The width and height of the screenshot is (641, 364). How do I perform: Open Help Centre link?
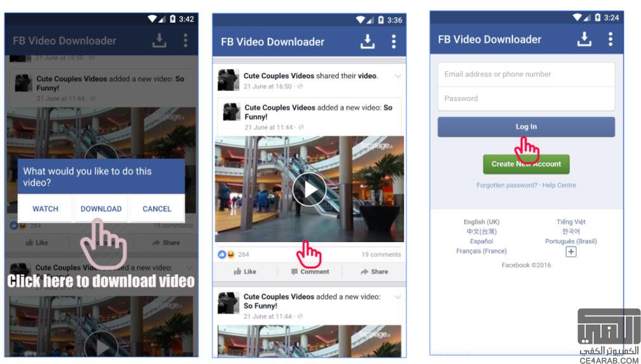(559, 185)
